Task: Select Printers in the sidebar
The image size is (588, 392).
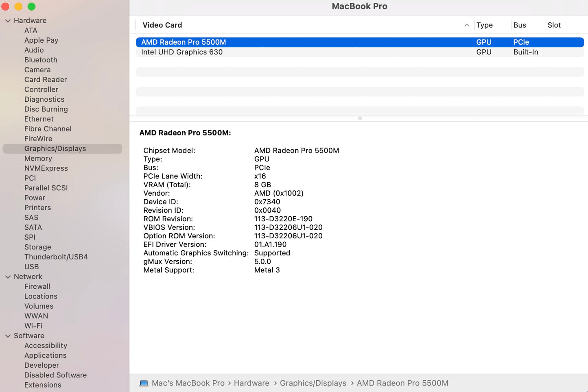Action: (x=37, y=207)
